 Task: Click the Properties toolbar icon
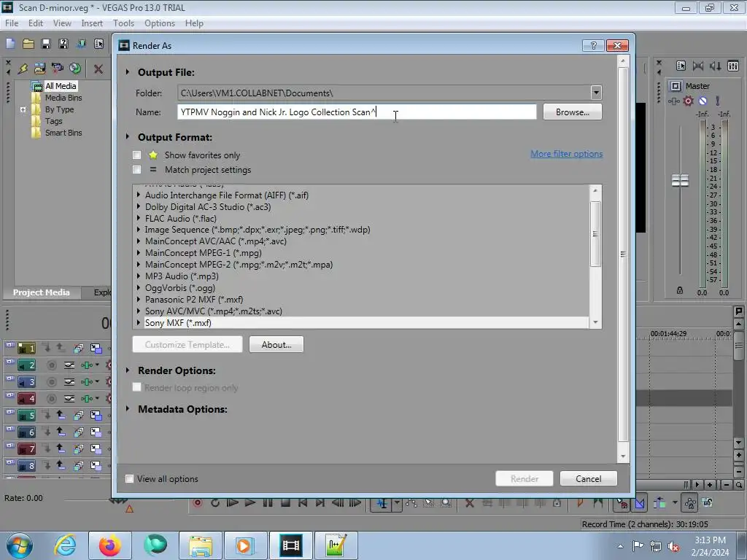coord(98,44)
